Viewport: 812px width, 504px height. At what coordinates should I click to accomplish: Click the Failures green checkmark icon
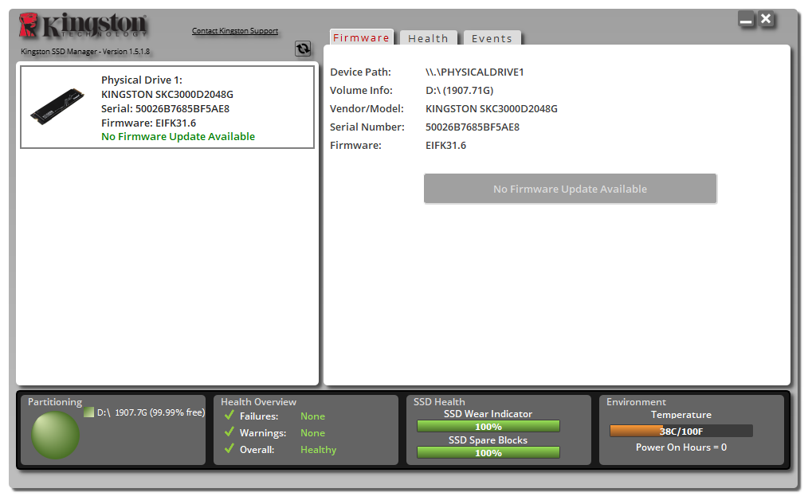tap(229, 415)
